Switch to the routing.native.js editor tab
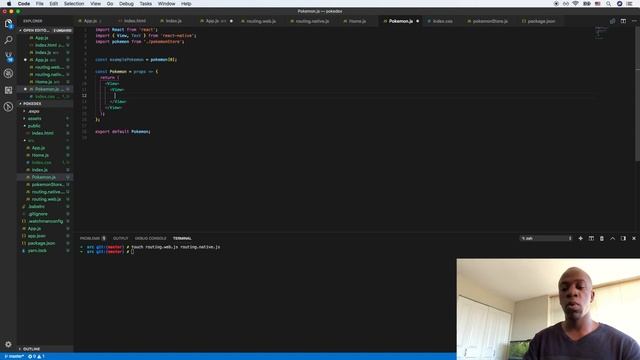This screenshot has height=360, width=640. [x=312, y=21]
